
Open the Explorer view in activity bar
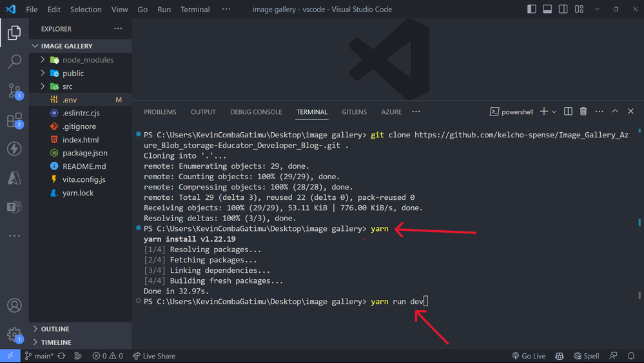pos(14,32)
